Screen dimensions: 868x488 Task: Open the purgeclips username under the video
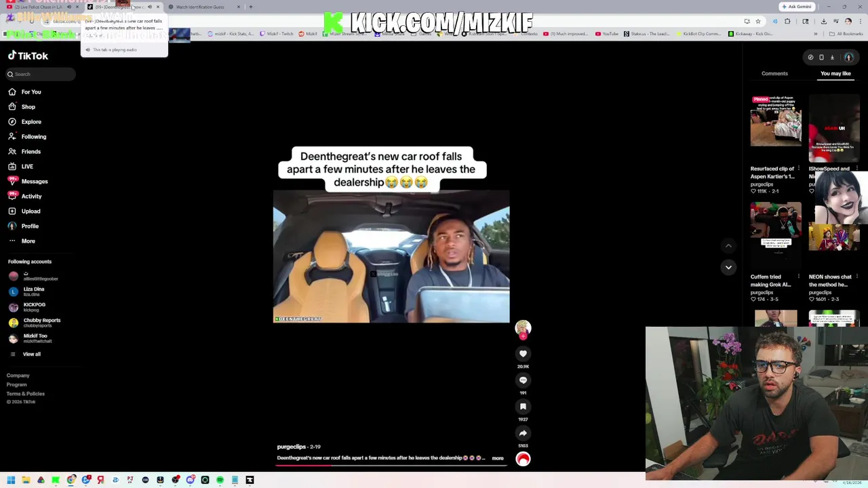292,447
